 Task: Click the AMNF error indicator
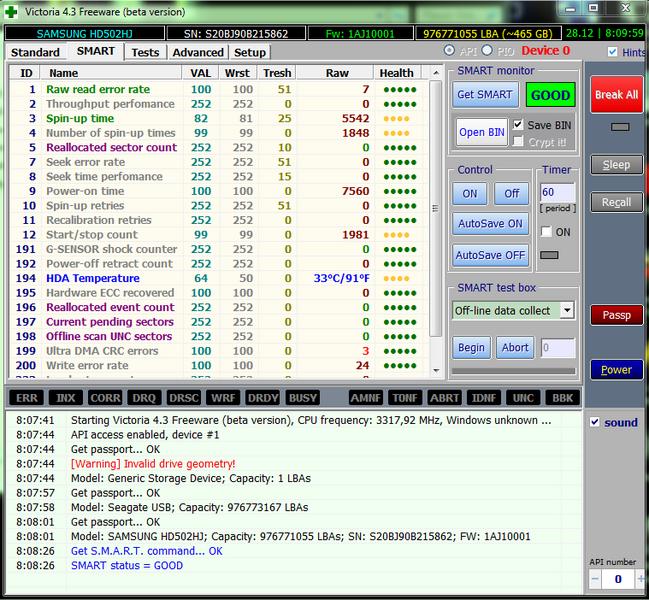366,398
